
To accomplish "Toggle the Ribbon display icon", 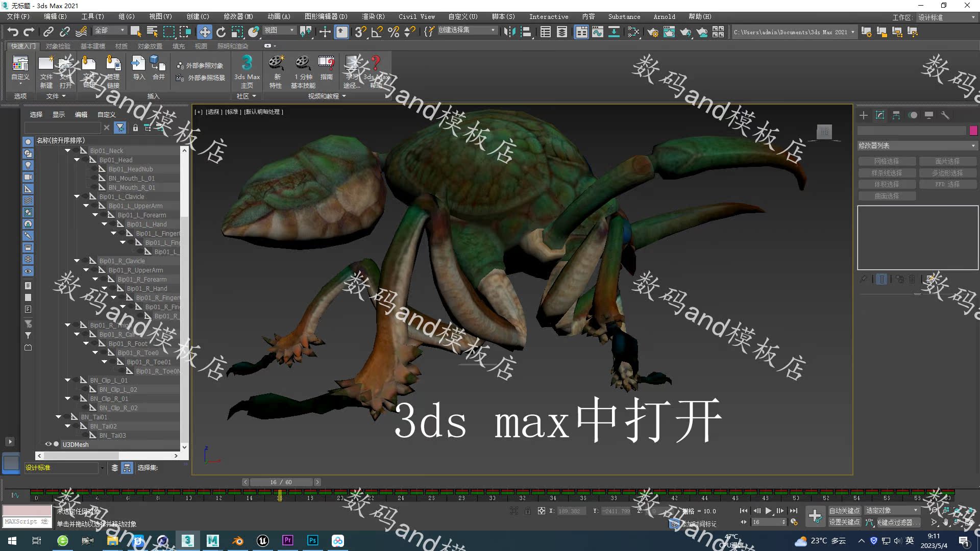I will (x=581, y=32).
